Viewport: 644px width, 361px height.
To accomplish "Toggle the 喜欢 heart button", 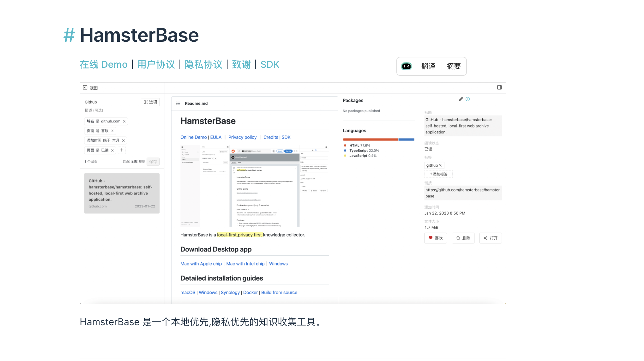I will [x=435, y=238].
